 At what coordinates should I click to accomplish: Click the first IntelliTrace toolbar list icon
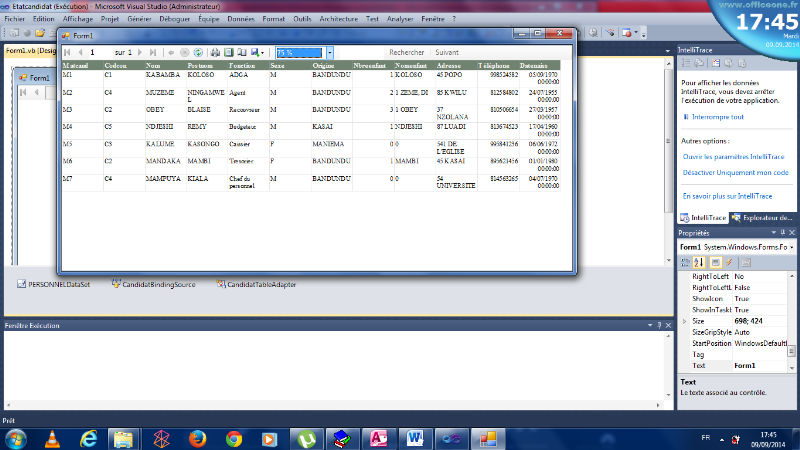[686, 63]
